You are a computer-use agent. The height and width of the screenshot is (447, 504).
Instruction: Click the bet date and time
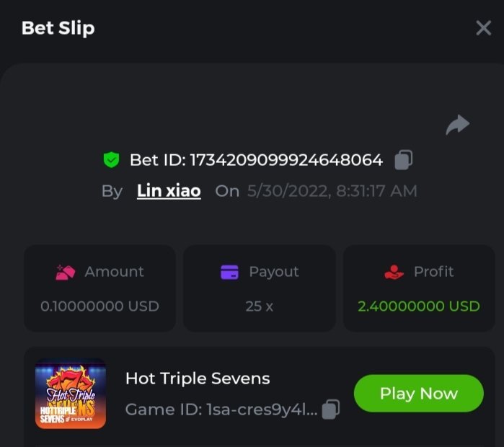point(332,191)
